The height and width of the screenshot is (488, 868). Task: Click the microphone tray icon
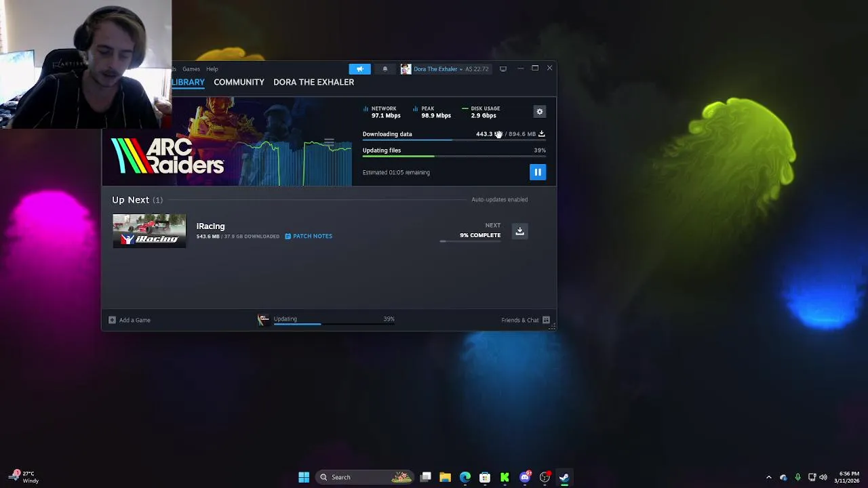797,477
